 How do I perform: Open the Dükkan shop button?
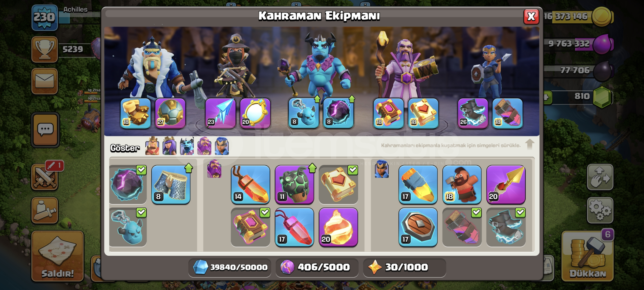click(x=587, y=256)
